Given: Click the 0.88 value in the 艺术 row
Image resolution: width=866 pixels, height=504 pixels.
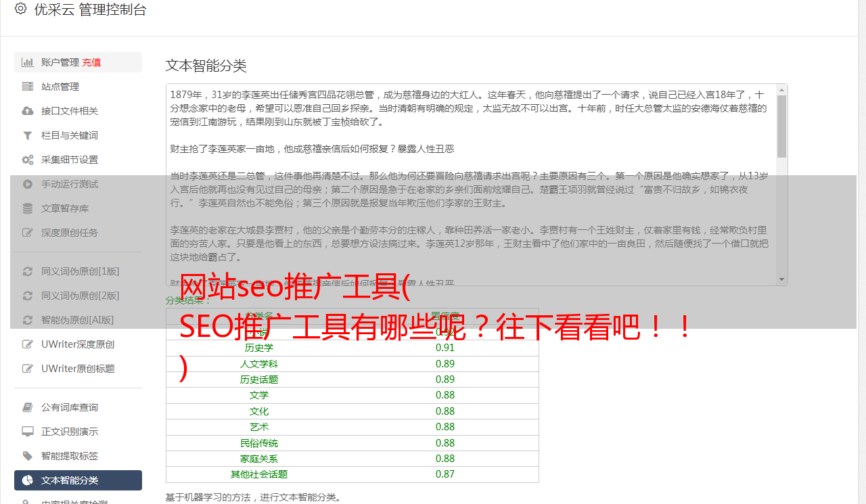Looking at the screenshot, I should tap(445, 427).
